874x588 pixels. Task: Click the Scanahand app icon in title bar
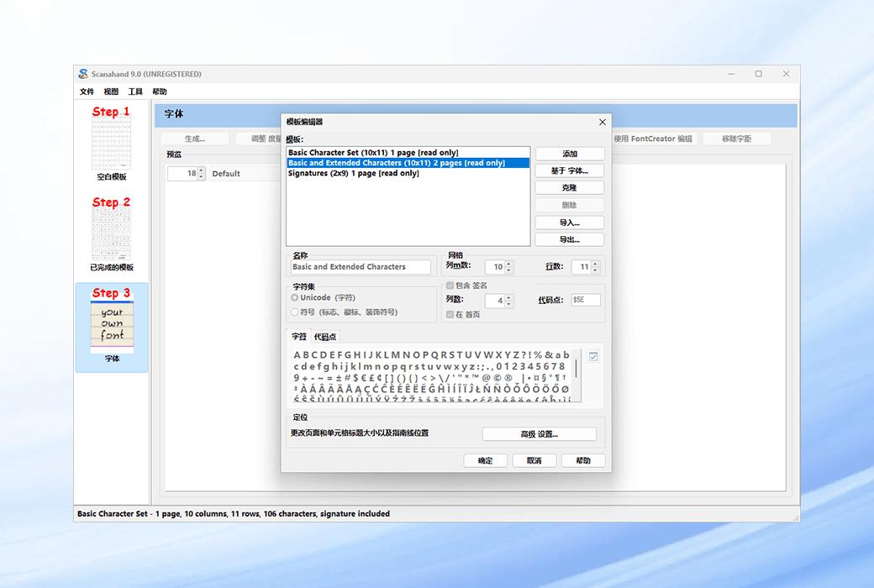coord(83,74)
